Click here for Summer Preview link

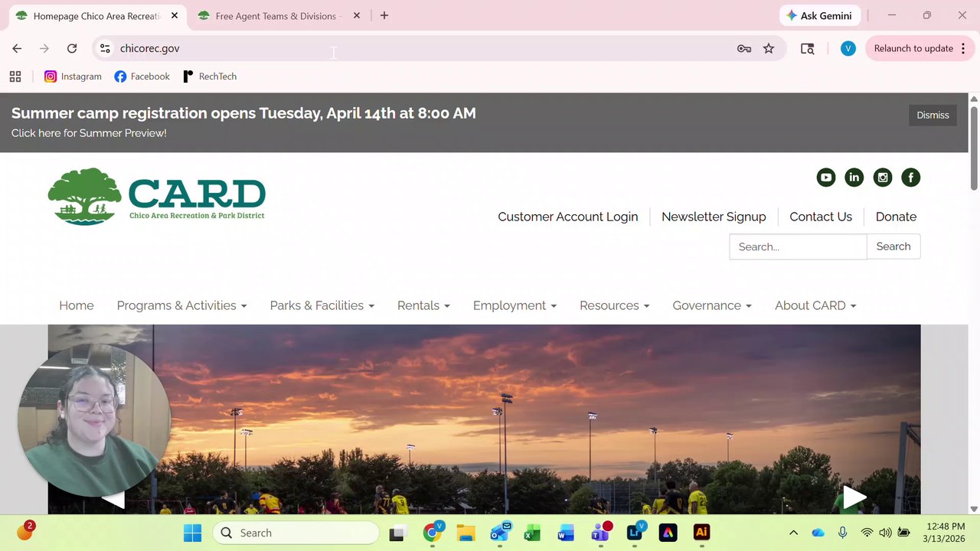pos(89,133)
